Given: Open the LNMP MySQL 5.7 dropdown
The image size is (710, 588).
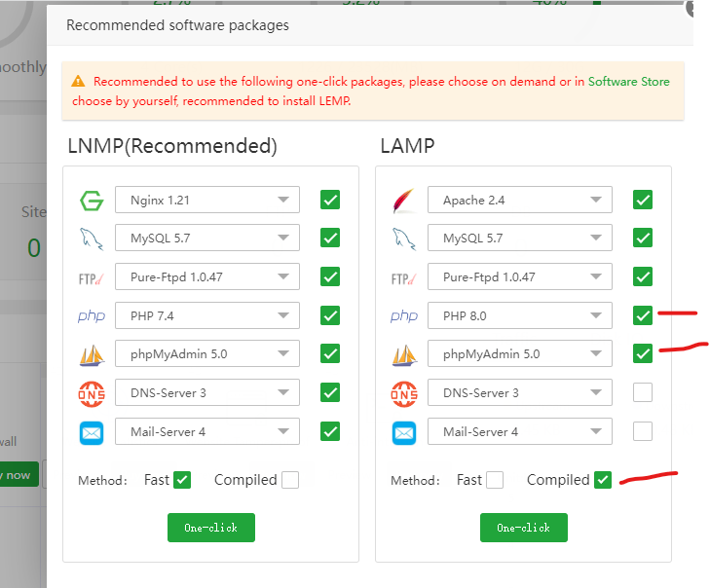Looking at the screenshot, I should click(x=207, y=239).
